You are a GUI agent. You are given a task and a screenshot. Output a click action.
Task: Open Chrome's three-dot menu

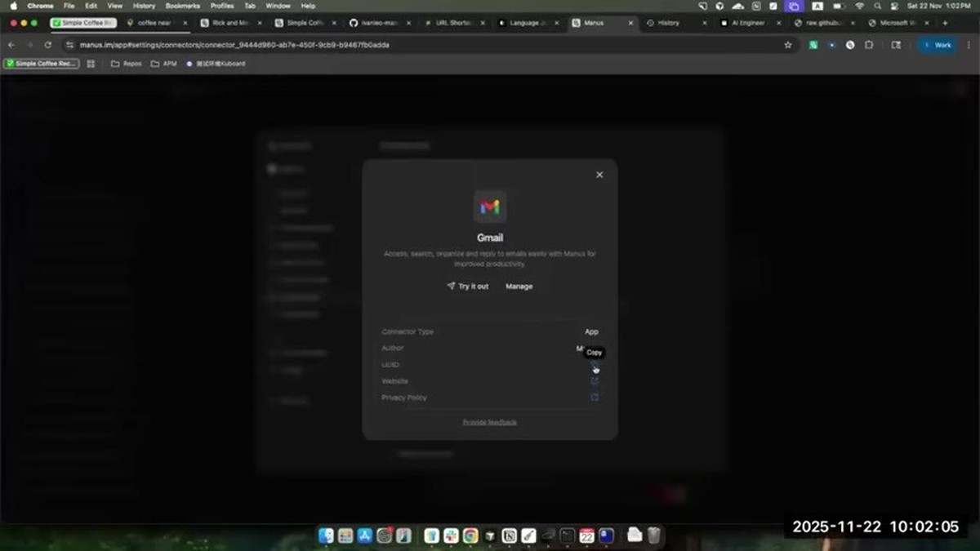(x=969, y=45)
